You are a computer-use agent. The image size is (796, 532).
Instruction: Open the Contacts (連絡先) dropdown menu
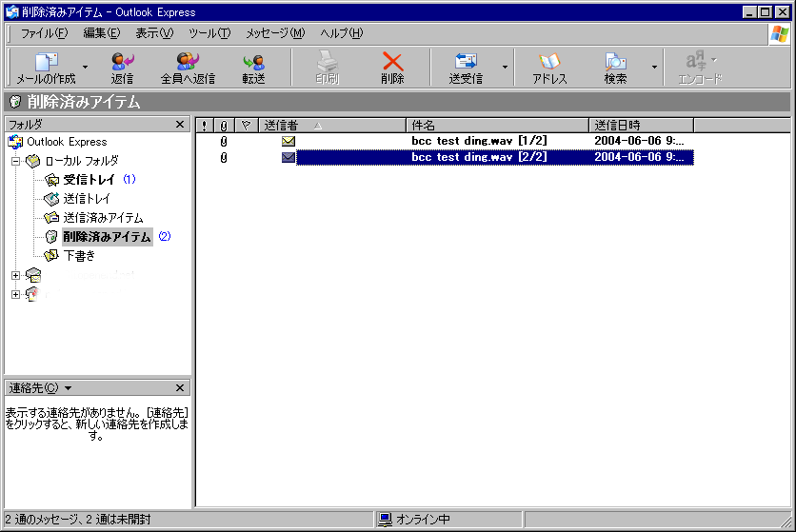click(x=68, y=388)
